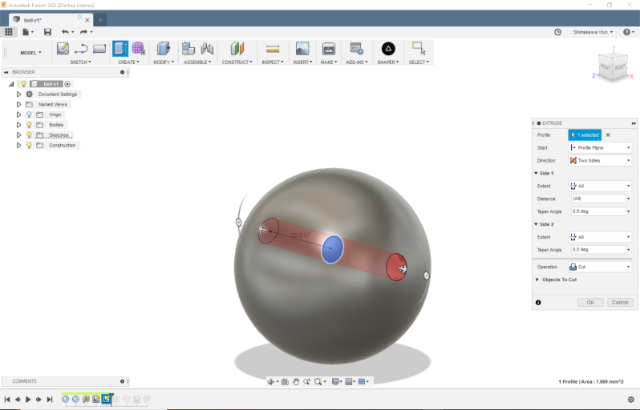640x410 pixels.
Task: Click the black Shaper icon
Action: tap(388, 49)
